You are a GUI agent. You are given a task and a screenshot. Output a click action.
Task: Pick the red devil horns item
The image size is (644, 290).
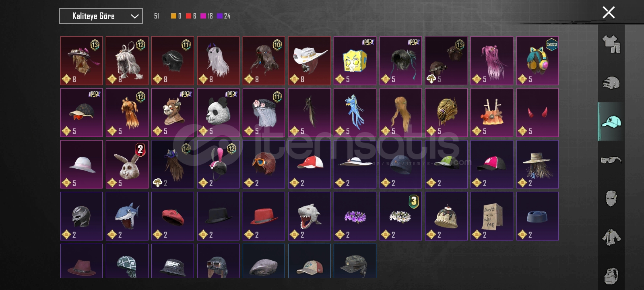[537, 112]
